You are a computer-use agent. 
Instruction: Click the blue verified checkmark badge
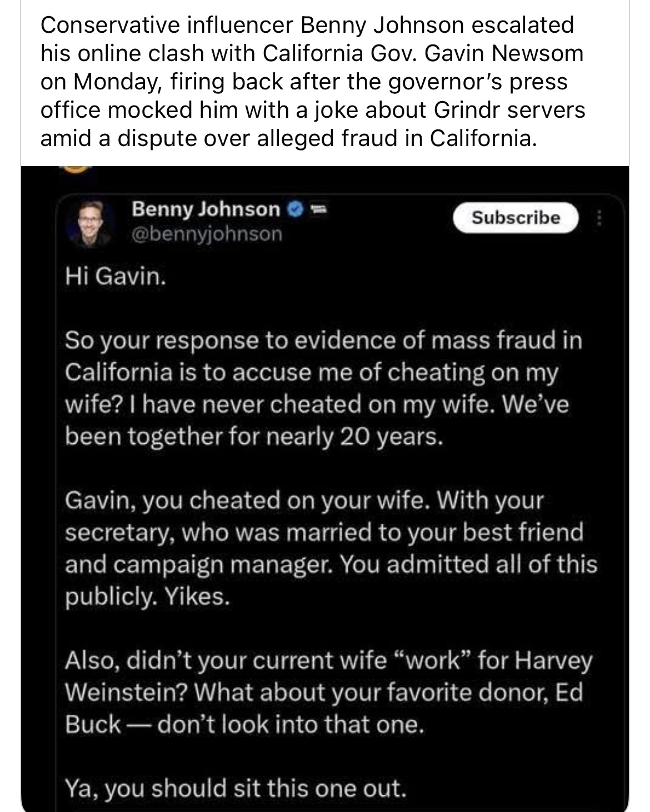click(296, 209)
